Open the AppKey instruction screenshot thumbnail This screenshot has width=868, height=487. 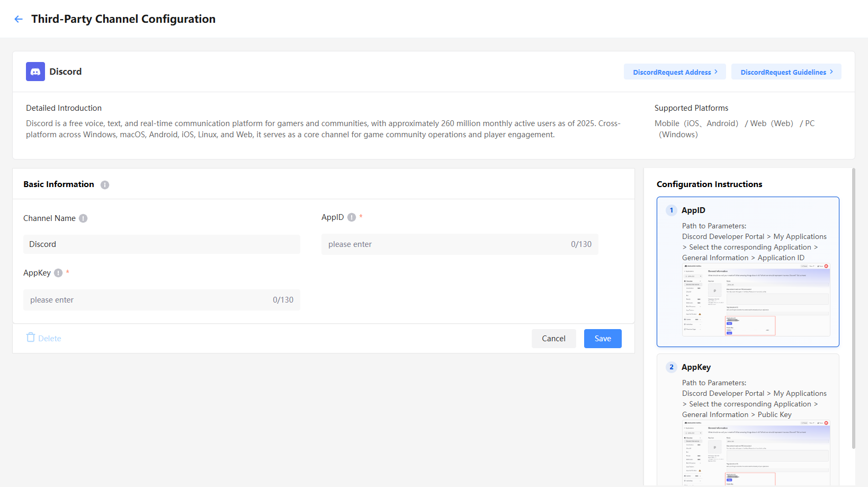(756, 453)
